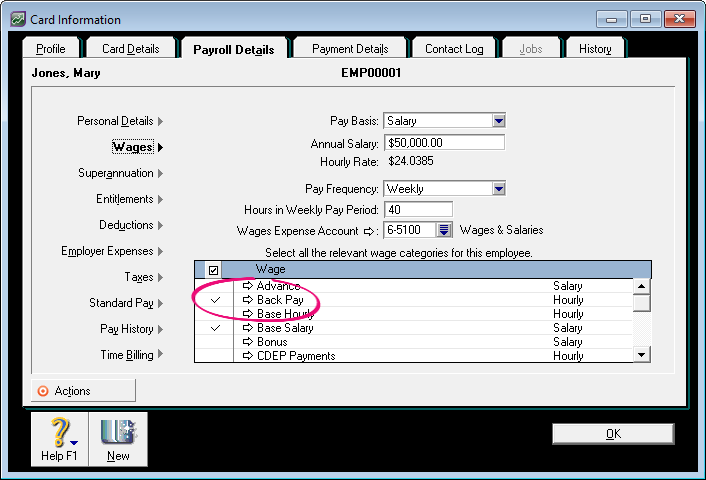Click the Help F1 question mark icon
Image resolution: width=706 pixels, height=480 pixels.
(x=59, y=432)
